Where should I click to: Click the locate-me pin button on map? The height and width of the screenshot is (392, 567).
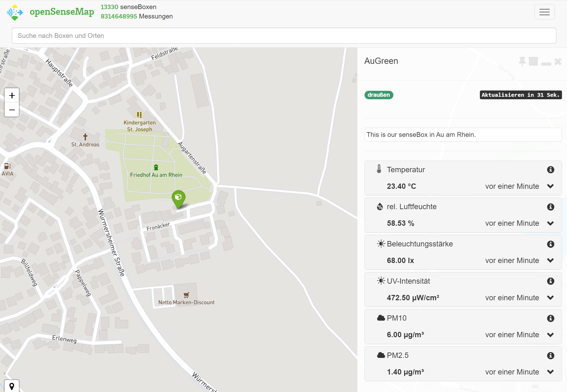click(12, 386)
